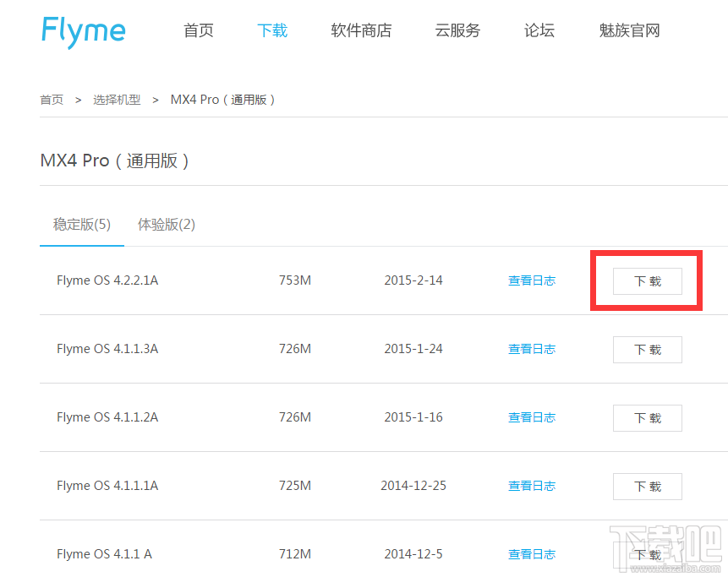Open 云服务 from the navigation bar
Viewport: 728px width, 577px height.
tap(457, 31)
